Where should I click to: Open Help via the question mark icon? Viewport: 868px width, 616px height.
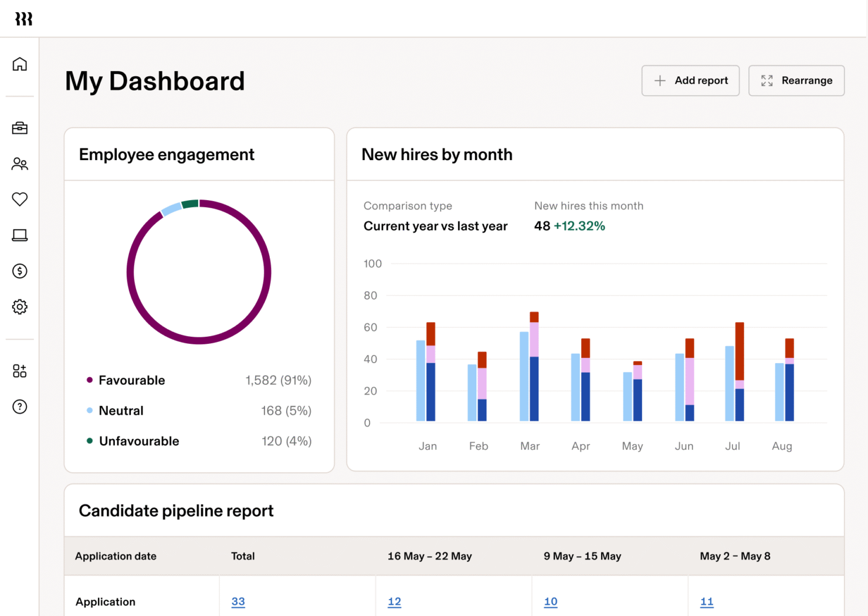[x=19, y=406]
